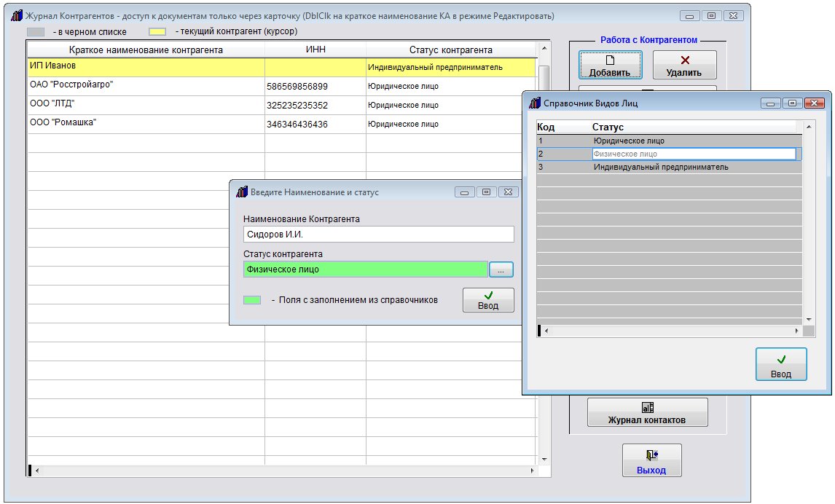
Task: Click the Выход exit button
Action: pyautogui.click(x=651, y=460)
